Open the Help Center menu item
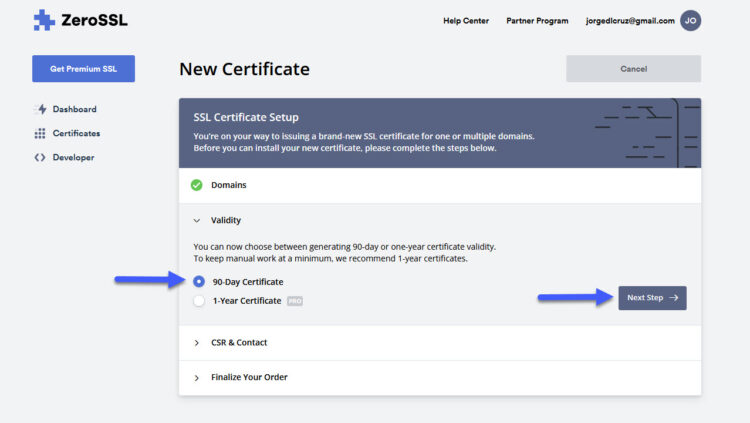Image resolution: width=750 pixels, height=423 pixels. click(x=466, y=21)
